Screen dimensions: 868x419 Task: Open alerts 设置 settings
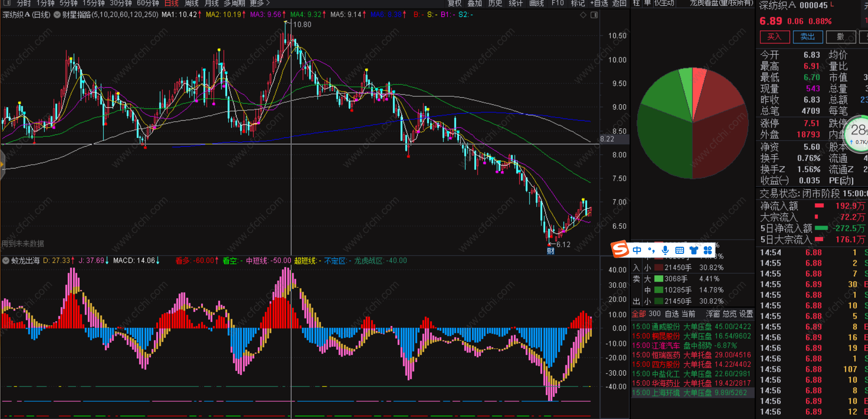coord(746,314)
